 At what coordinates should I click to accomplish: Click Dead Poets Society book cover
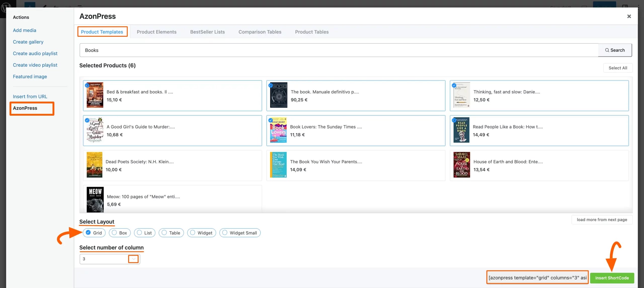94,165
